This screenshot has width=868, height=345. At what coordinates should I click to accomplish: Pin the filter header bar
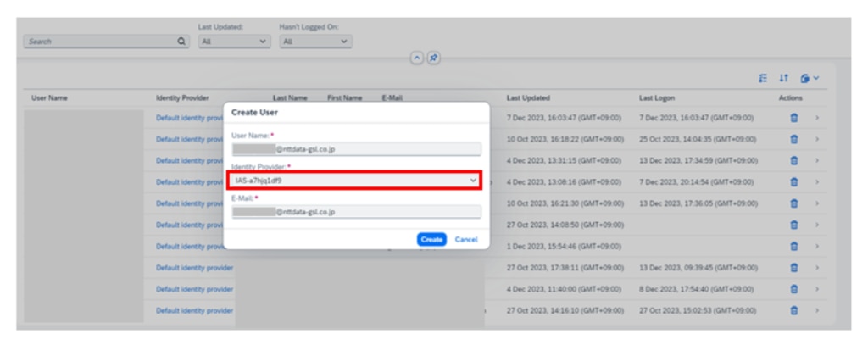click(432, 57)
